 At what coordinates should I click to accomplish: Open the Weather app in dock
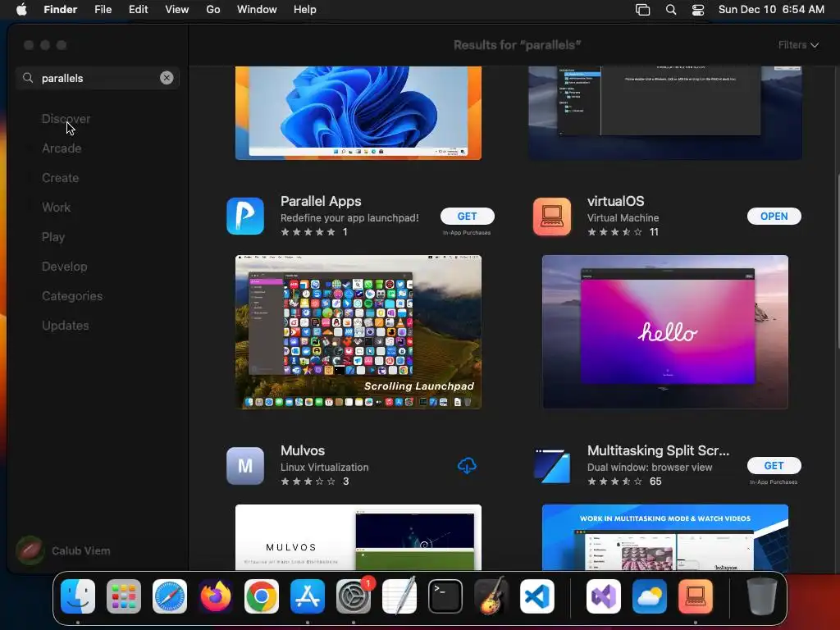(650, 596)
